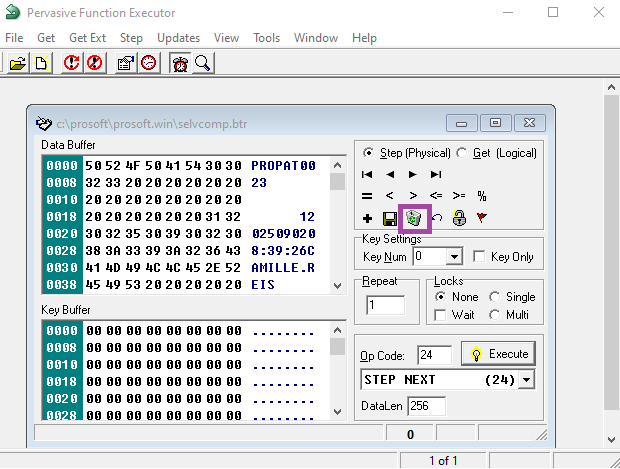Enable the Key Only checkbox

tap(479, 257)
